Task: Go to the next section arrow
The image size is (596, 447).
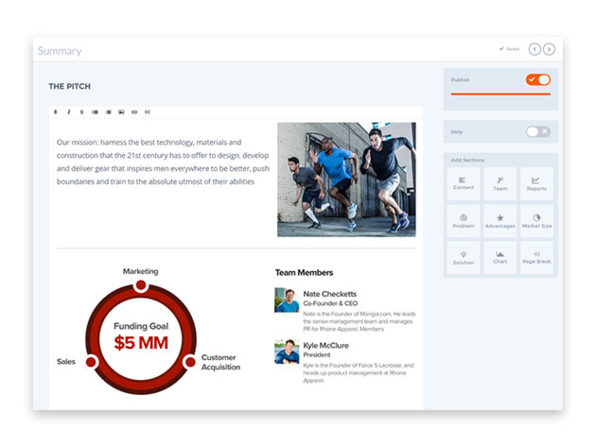Action: [549, 49]
